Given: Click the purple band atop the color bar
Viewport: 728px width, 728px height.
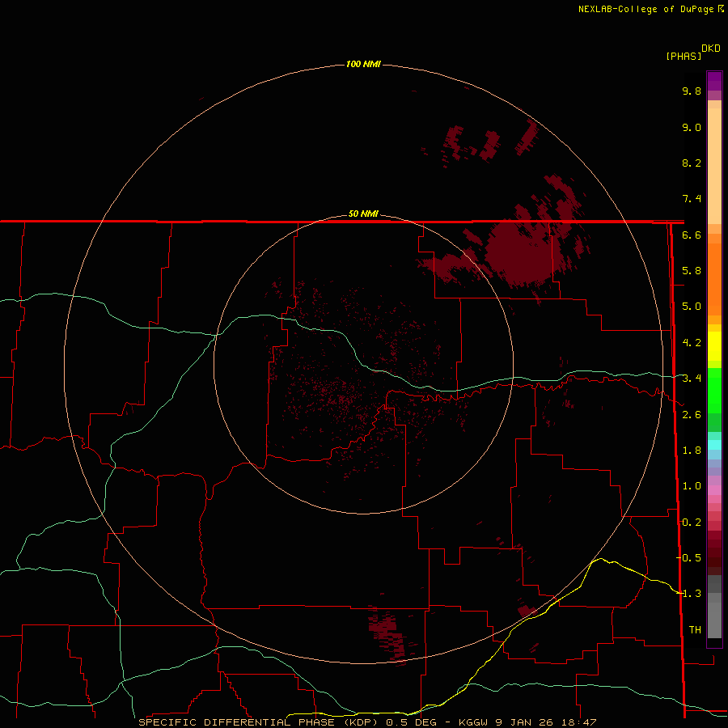Looking at the screenshot, I should click(x=714, y=81).
